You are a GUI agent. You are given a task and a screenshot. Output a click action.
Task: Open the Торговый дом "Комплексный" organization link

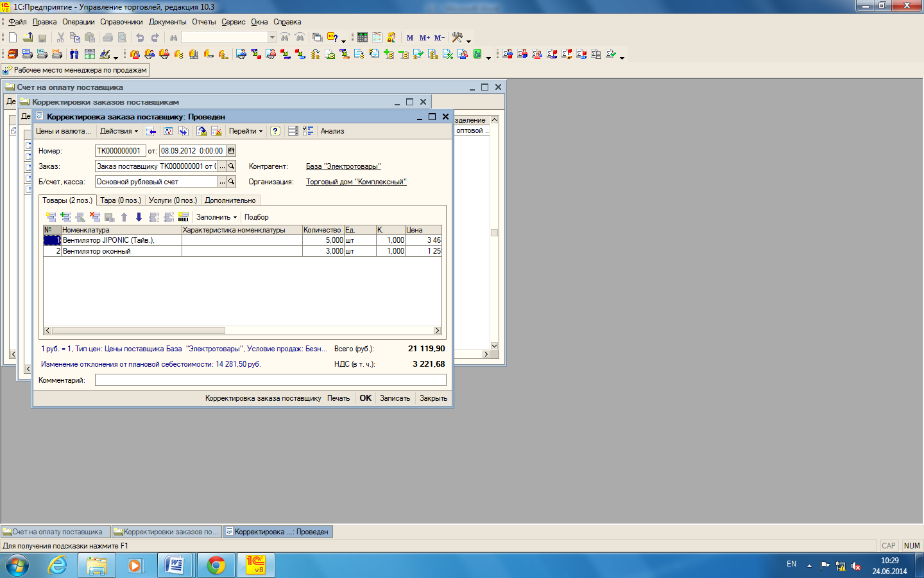(356, 182)
